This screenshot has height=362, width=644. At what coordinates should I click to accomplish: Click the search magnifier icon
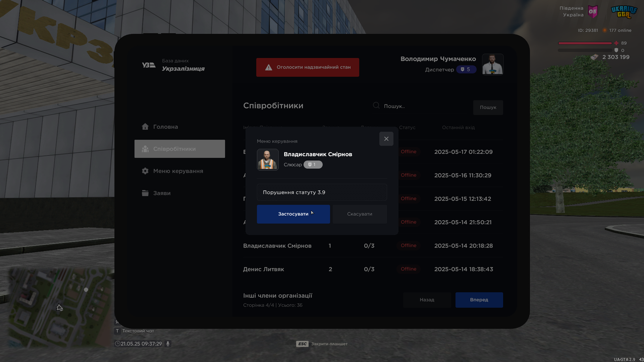point(376,106)
